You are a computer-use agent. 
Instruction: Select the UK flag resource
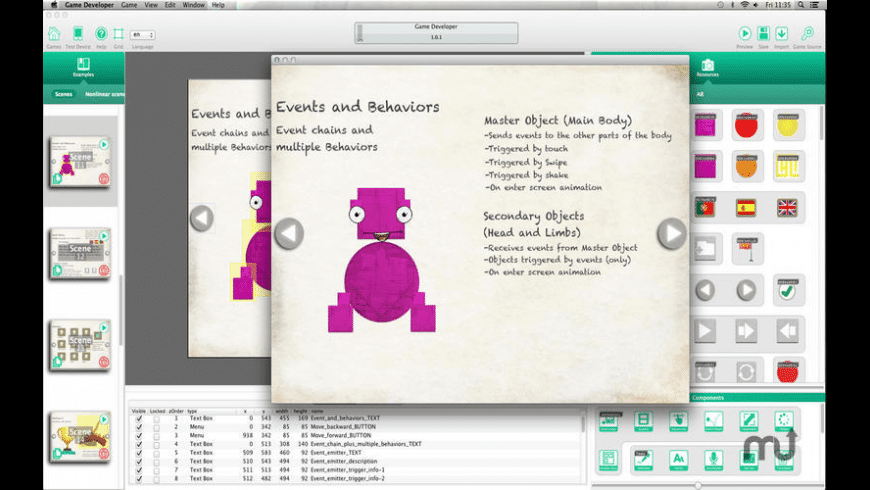pyautogui.click(x=788, y=207)
